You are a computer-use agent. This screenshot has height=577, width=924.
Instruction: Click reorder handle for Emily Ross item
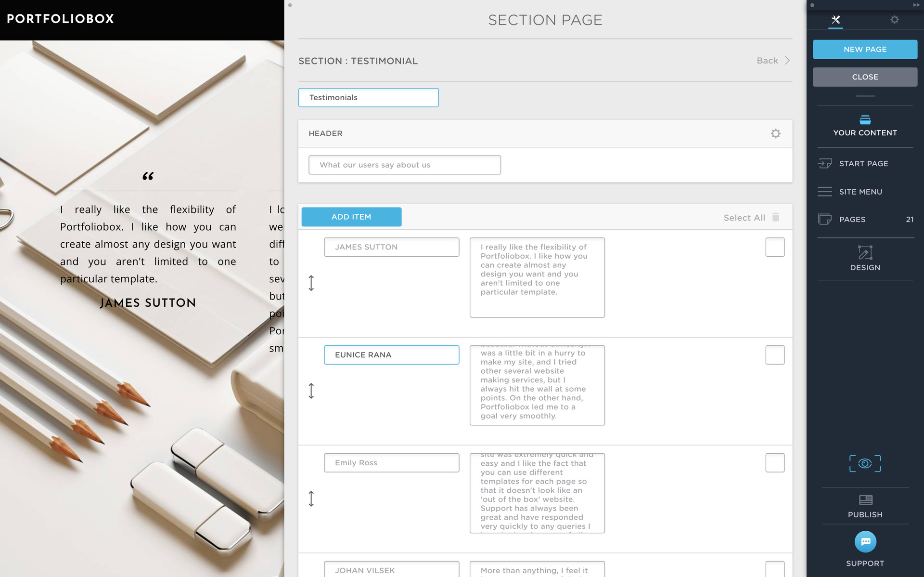[x=311, y=499]
